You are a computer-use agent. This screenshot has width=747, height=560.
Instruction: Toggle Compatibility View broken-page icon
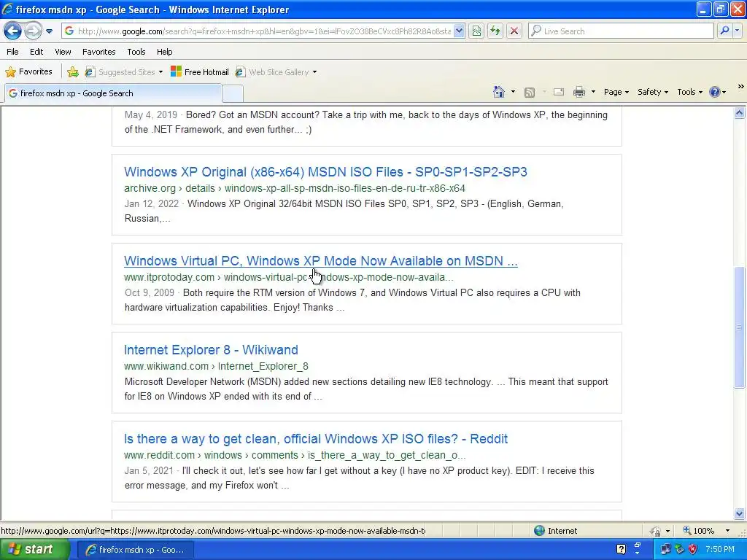(476, 31)
